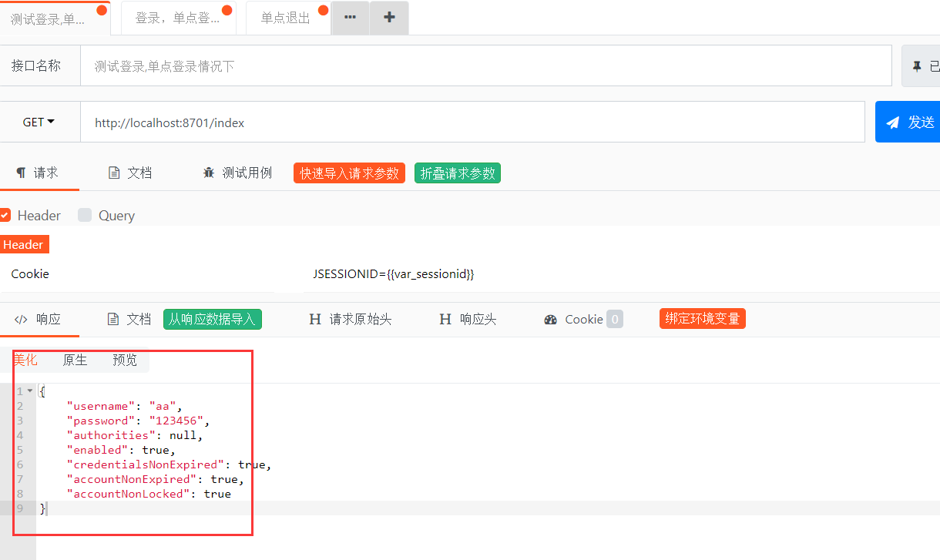
Task: Click the 快速导入请求参数 button
Action: 348,173
